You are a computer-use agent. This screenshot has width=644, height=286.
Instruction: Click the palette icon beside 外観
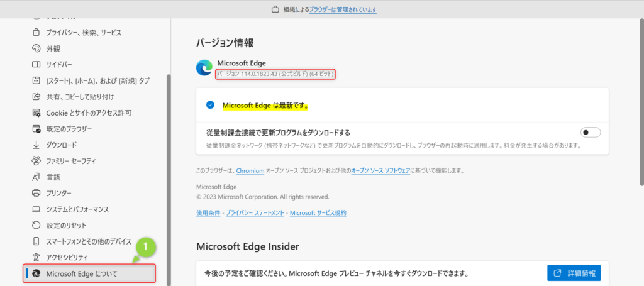pyautogui.click(x=36, y=48)
